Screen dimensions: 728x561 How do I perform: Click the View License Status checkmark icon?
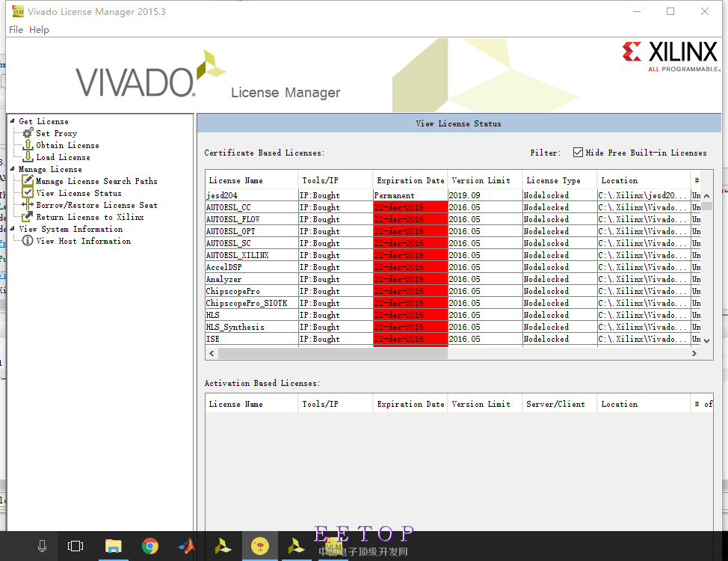click(28, 193)
